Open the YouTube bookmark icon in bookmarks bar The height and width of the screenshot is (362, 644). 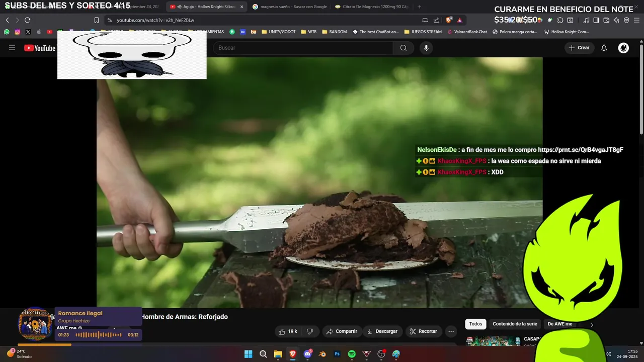pos(49,32)
